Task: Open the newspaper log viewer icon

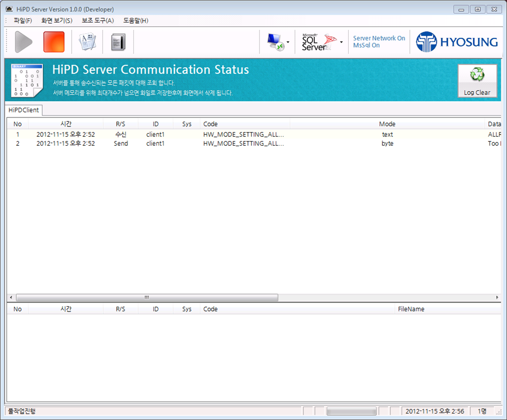Action: pos(87,42)
